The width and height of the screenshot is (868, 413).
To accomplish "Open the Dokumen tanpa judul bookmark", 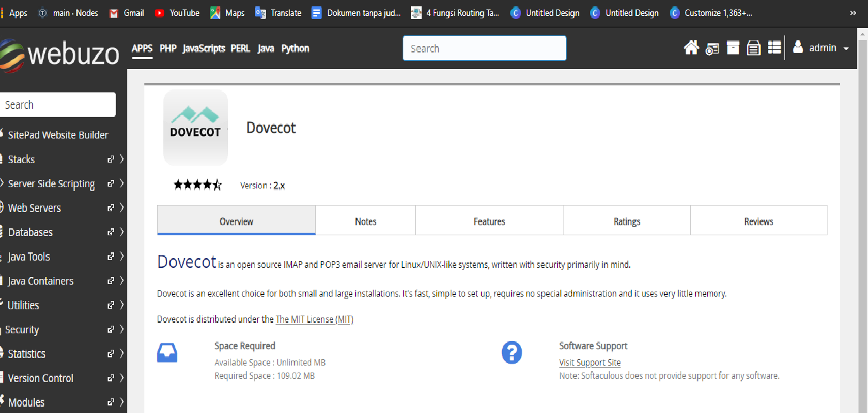I will tap(356, 13).
